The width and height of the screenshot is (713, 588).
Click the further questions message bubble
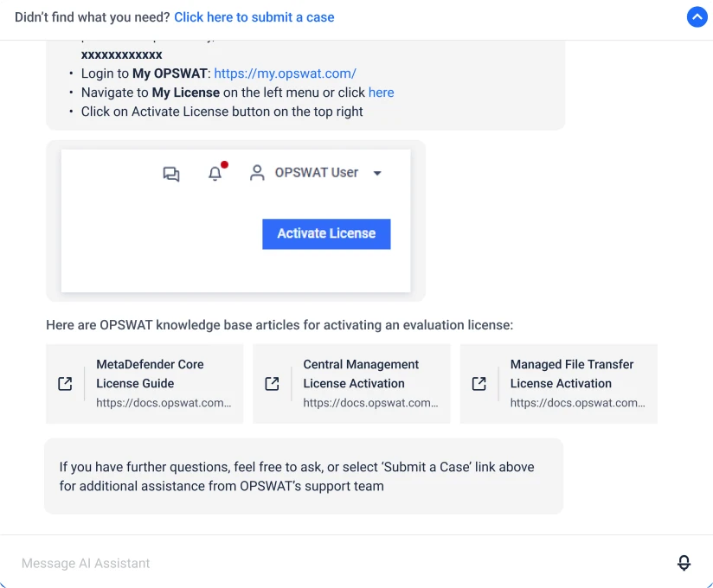pos(304,476)
